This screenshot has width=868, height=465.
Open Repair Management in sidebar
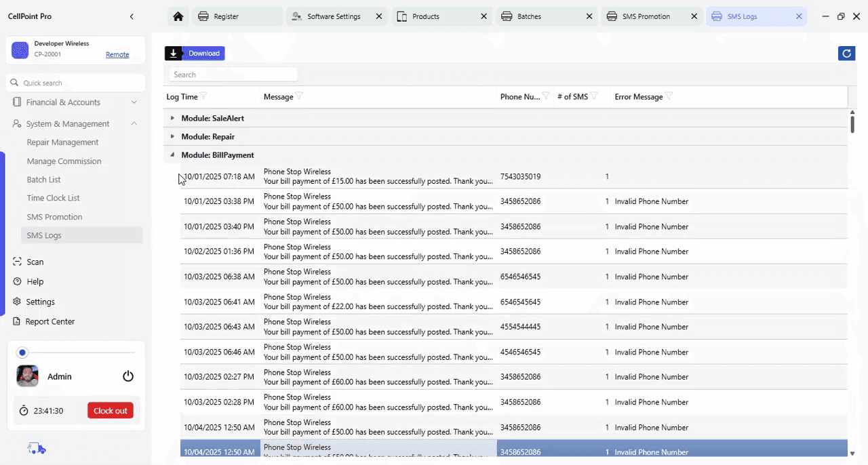click(x=62, y=142)
